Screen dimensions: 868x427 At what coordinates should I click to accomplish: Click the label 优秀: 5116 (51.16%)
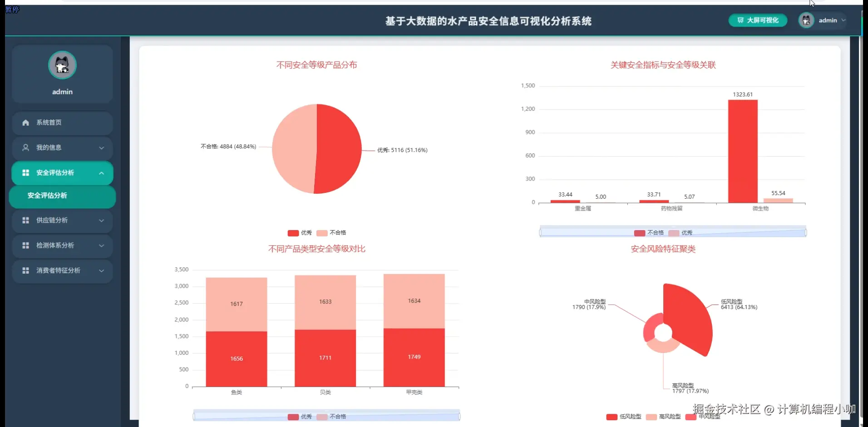[x=402, y=150]
